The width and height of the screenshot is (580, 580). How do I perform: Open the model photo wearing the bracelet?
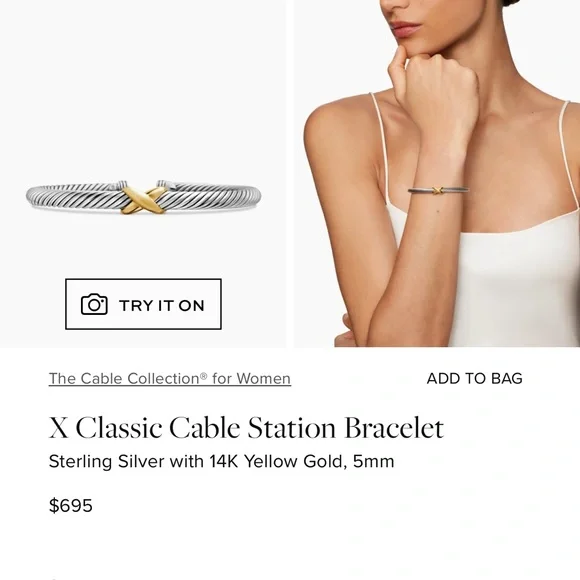tap(437, 173)
